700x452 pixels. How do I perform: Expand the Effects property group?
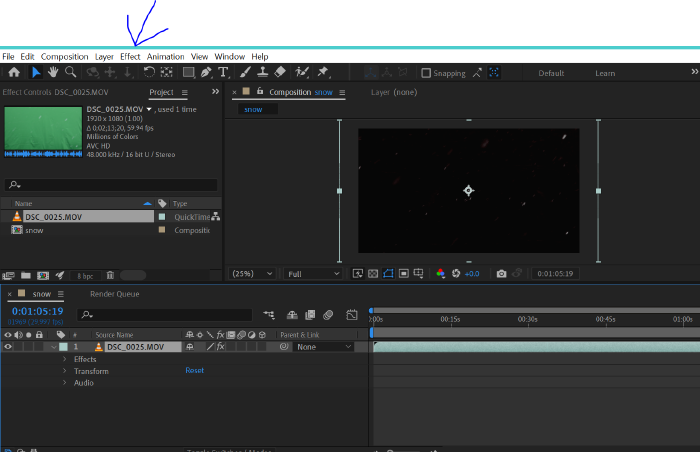[x=64, y=359]
